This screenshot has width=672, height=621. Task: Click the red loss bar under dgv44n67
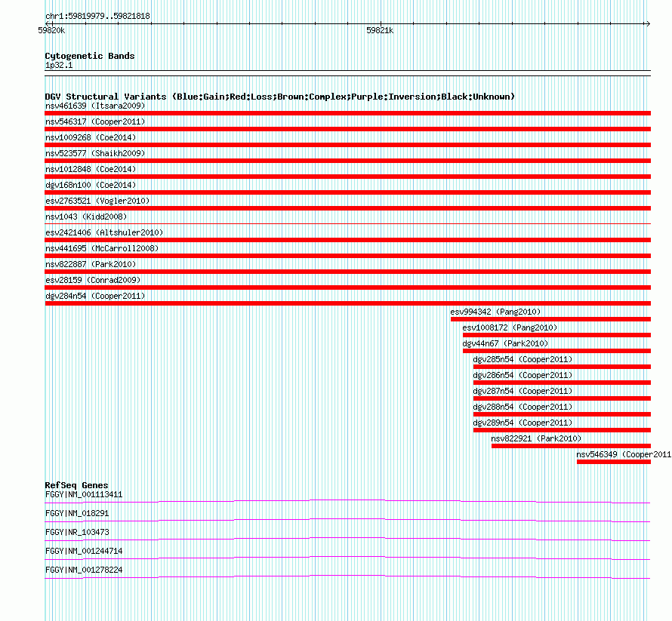[x=556, y=351]
